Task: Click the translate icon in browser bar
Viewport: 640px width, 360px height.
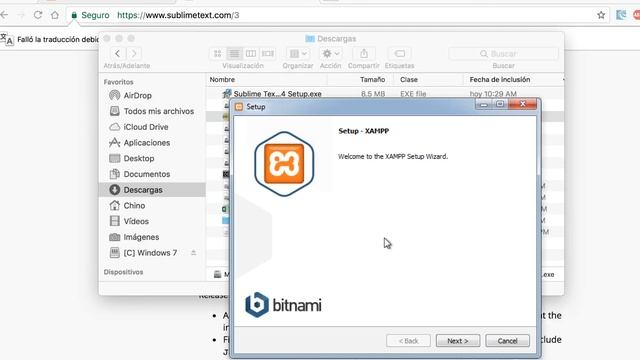Action: tap(7, 40)
